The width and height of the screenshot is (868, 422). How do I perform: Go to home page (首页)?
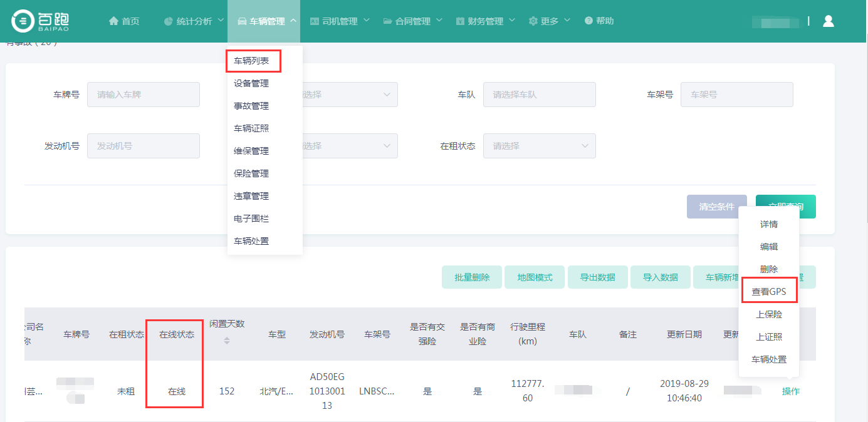pos(124,21)
